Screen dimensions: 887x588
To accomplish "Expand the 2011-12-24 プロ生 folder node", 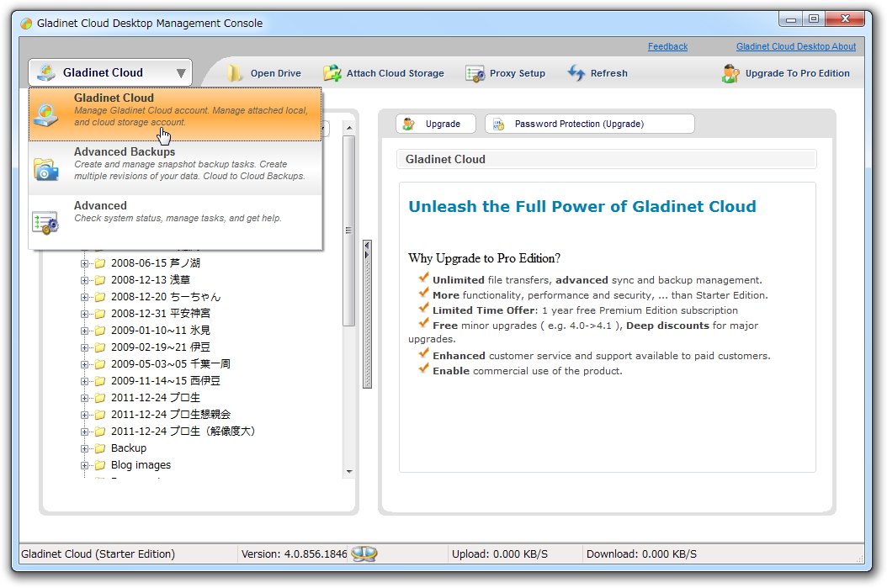I will pos(84,398).
